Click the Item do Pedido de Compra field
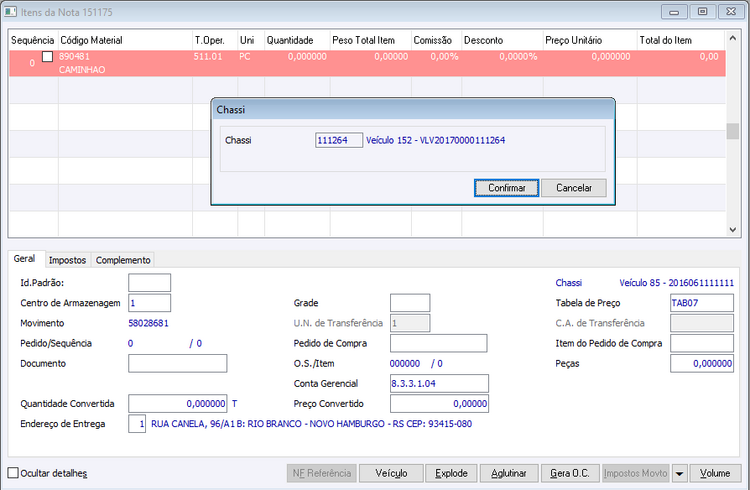This screenshot has height=490, width=750. tap(702, 343)
